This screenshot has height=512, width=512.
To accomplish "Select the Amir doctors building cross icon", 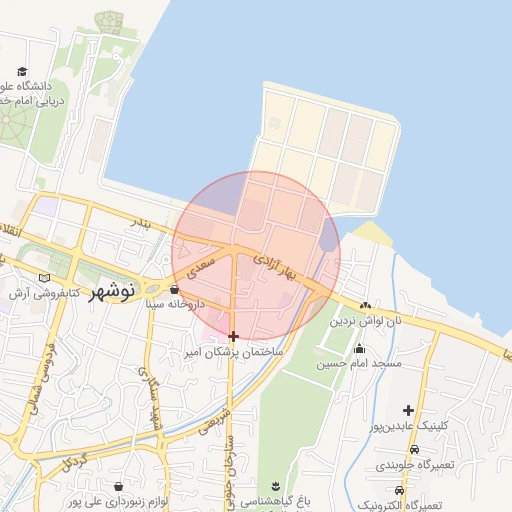I will coord(233,336).
